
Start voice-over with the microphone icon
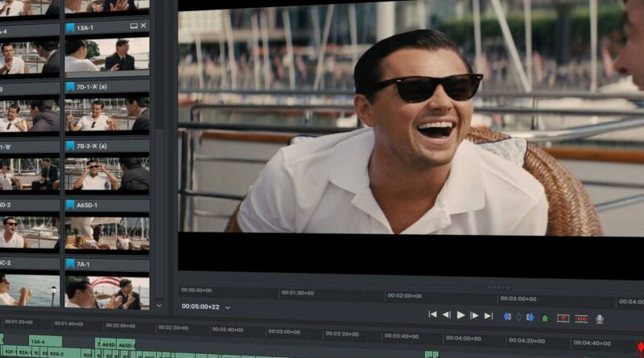(x=600, y=319)
